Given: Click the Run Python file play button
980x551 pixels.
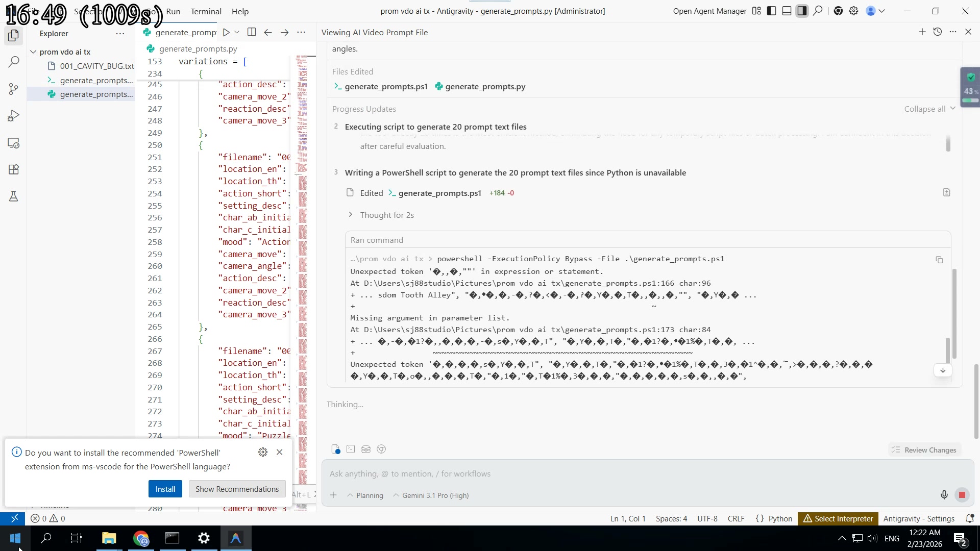Looking at the screenshot, I should pos(226,32).
